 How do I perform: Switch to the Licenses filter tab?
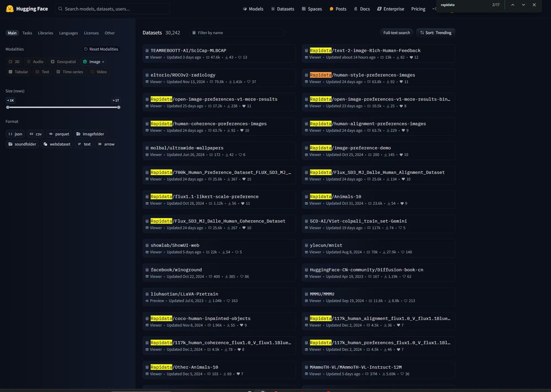point(91,33)
